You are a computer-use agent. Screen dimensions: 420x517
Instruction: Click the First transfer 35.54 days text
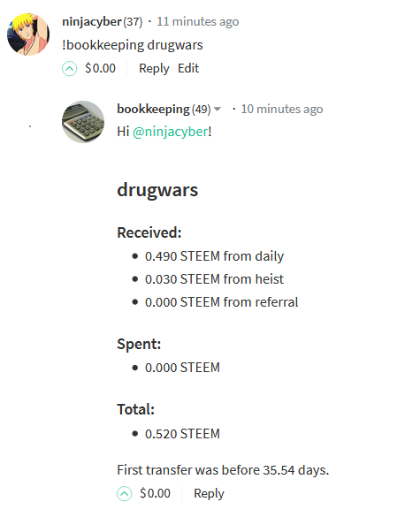point(223,470)
